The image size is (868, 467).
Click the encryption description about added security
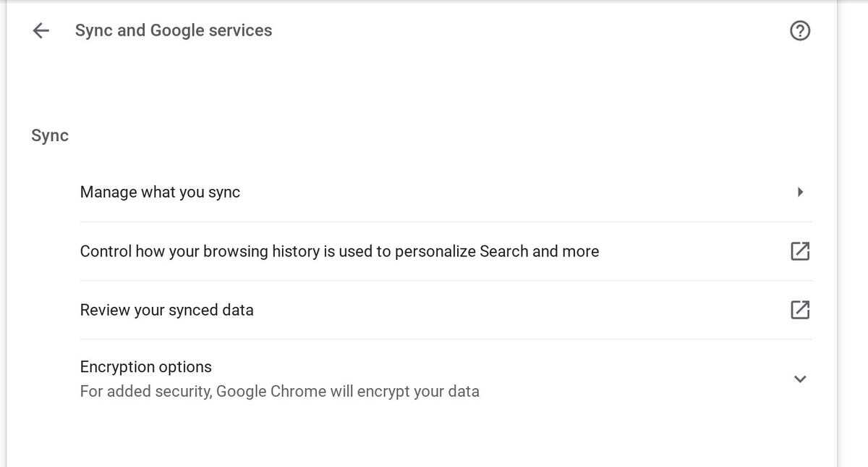point(279,392)
